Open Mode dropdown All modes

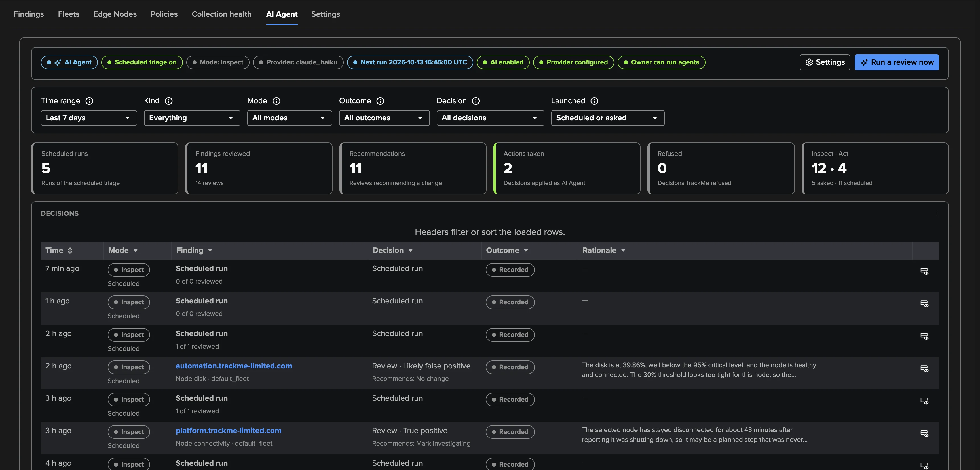click(x=290, y=118)
